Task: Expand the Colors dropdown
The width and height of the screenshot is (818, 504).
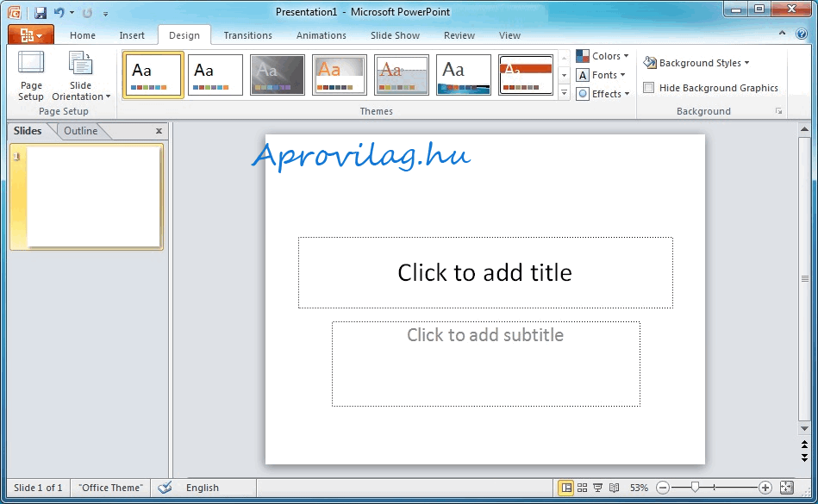Action: (603, 56)
